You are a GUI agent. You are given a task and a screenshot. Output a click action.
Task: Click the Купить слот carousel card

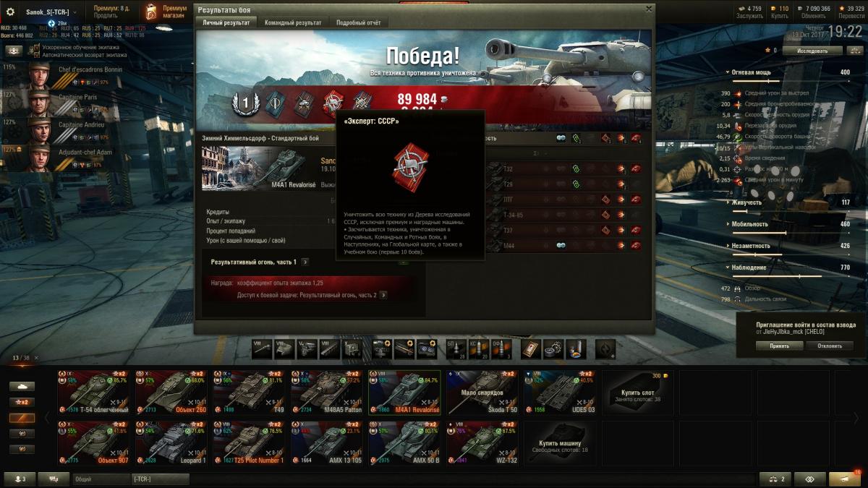point(639,393)
